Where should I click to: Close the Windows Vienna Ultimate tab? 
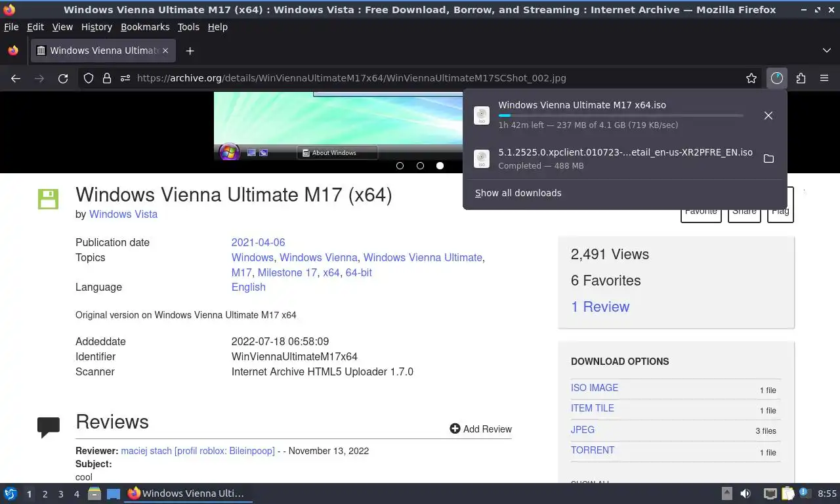pyautogui.click(x=165, y=51)
